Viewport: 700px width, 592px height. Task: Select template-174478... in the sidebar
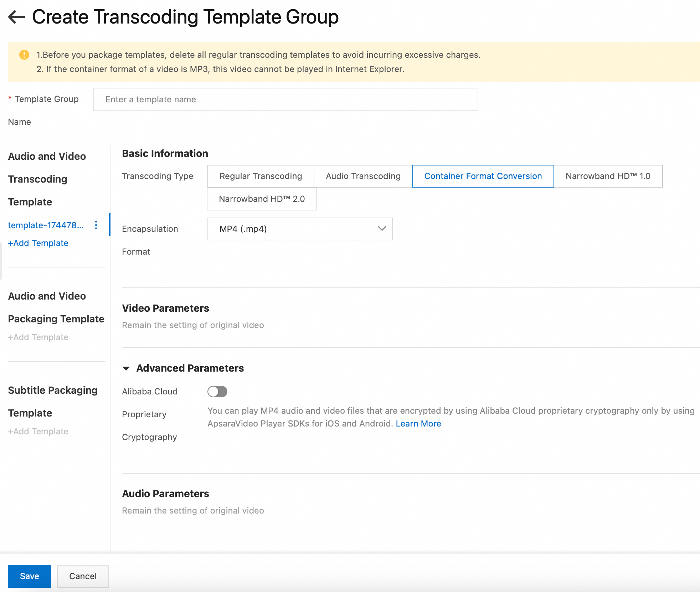pyautogui.click(x=46, y=225)
